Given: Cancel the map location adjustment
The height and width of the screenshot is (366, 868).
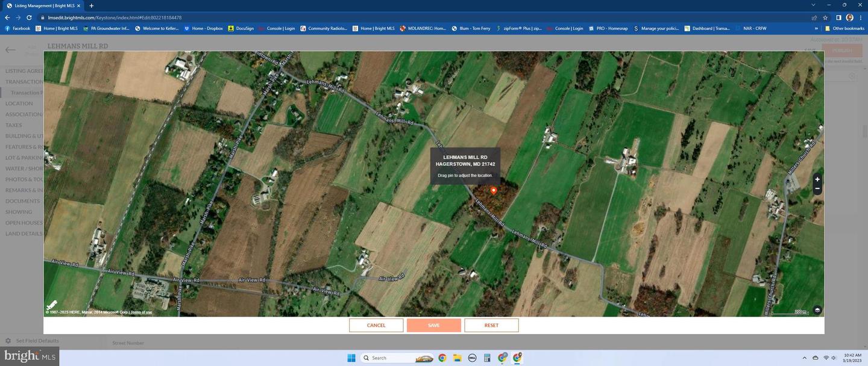Looking at the screenshot, I should pos(376,325).
